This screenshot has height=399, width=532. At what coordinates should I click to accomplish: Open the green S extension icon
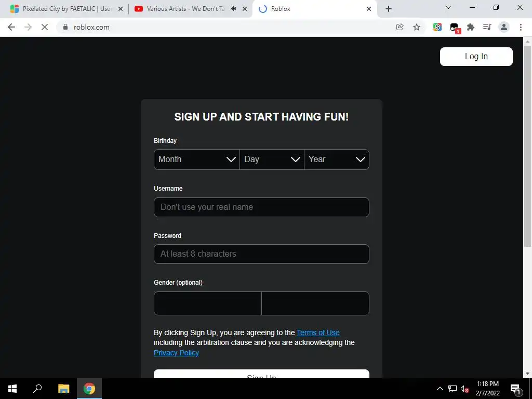[x=437, y=27]
